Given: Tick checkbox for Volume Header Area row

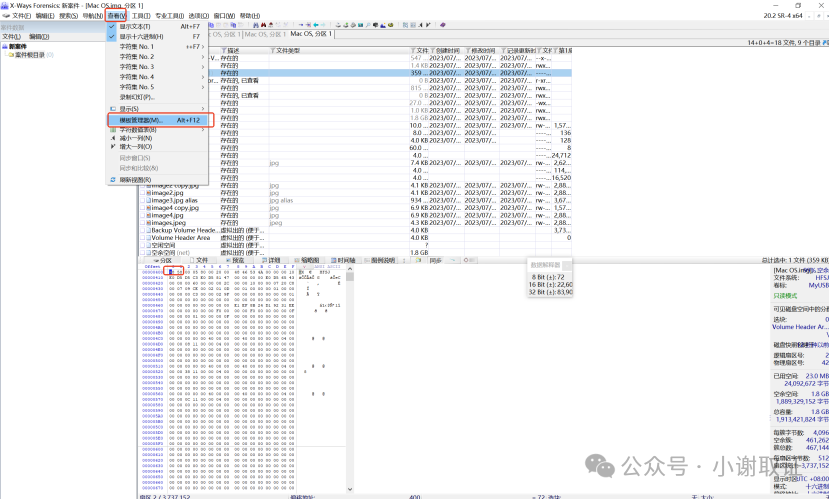Looking at the screenshot, I should click(x=143, y=238).
